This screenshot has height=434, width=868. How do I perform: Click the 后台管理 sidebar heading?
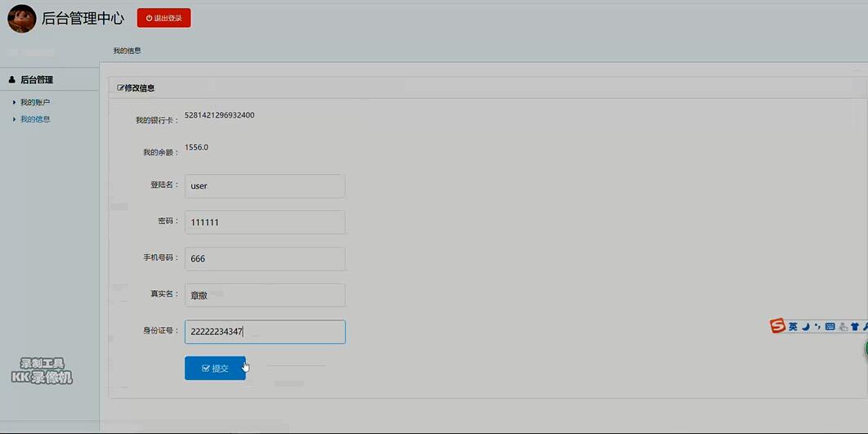point(37,80)
